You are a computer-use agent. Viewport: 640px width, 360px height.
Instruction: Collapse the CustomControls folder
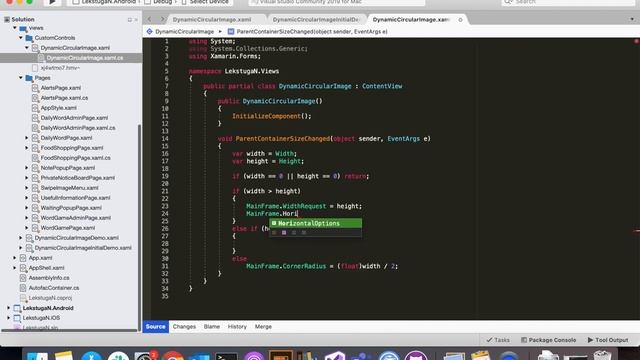[x=21, y=38]
